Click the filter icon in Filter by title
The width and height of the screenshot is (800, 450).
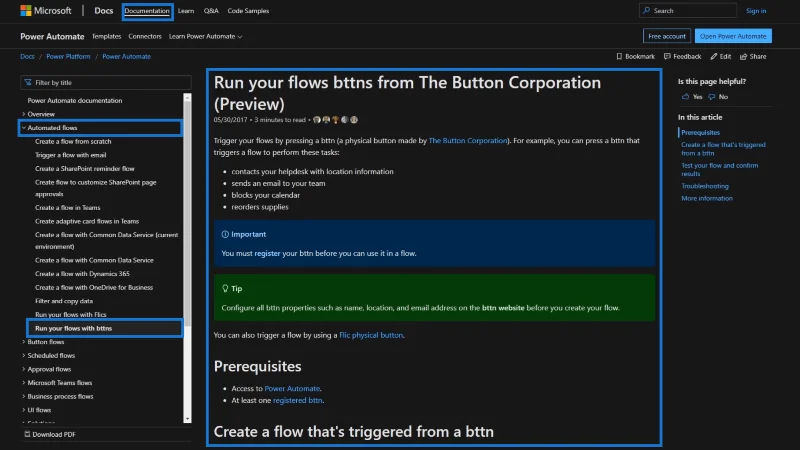coord(28,82)
